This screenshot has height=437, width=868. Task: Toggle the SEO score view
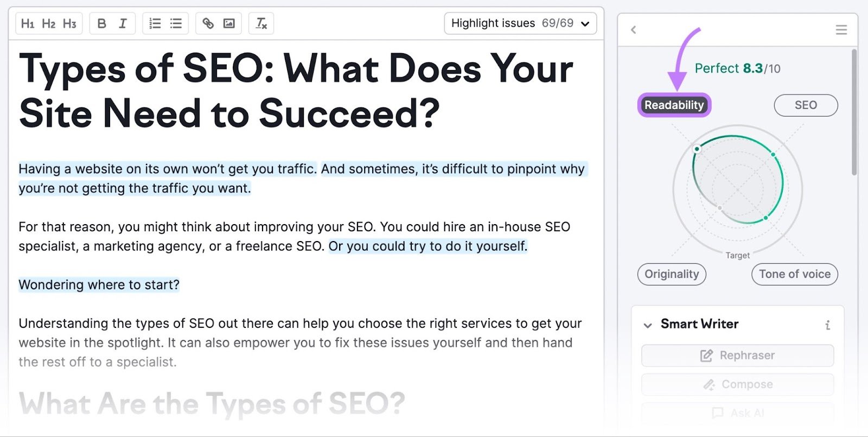pyautogui.click(x=806, y=105)
